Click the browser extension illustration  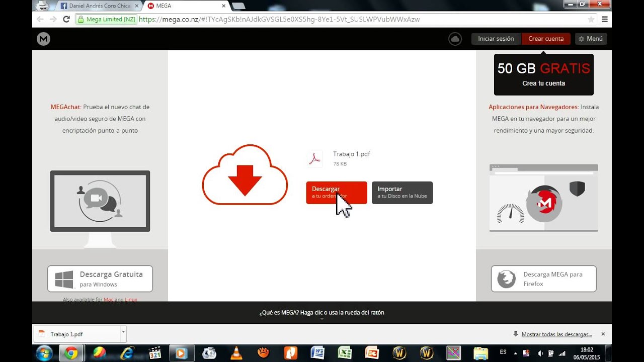pyautogui.click(x=543, y=198)
